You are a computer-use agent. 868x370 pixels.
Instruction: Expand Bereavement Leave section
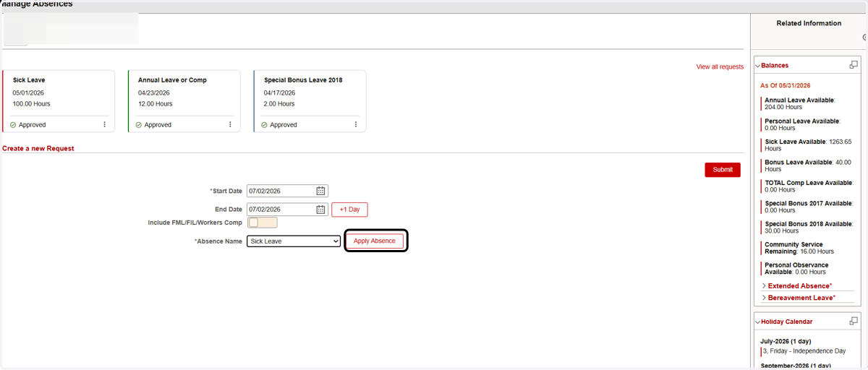pos(799,298)
